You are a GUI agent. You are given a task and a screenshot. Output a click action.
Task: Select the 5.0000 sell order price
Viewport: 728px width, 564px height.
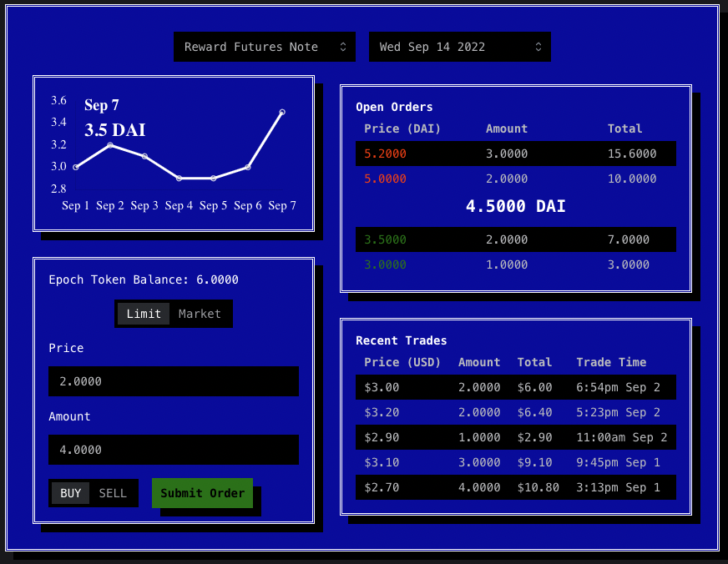click(386, 179)
